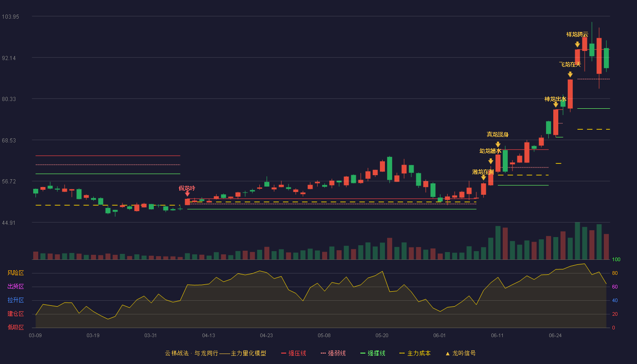Viewport: 637px width, 364px height.
Task: Click the 06-01 date label
Action: pyautogui.click(x=440, y=335)
